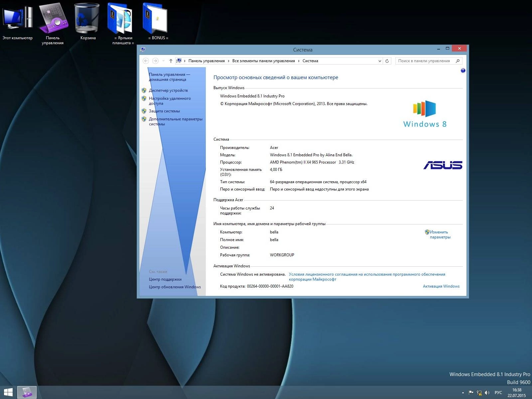
Task: Click the shield icon next to 'Защита системы'
Action: [144, 111]
